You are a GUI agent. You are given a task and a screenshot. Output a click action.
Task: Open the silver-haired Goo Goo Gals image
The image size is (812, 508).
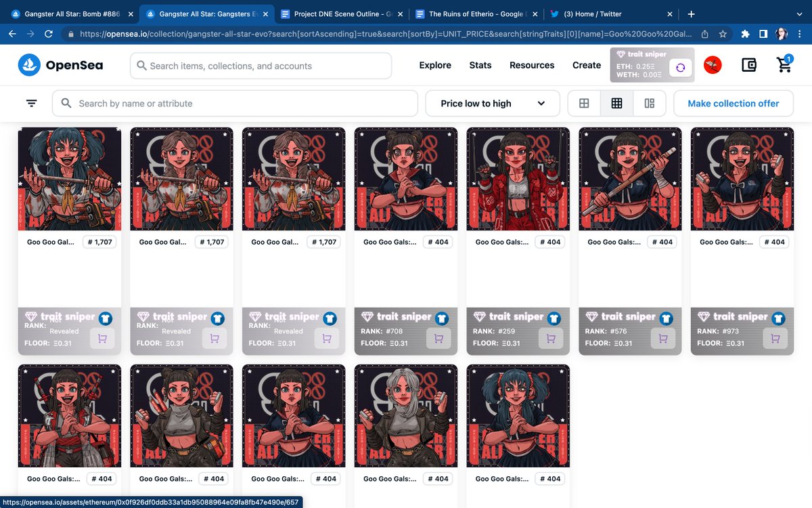coord(406,416)
